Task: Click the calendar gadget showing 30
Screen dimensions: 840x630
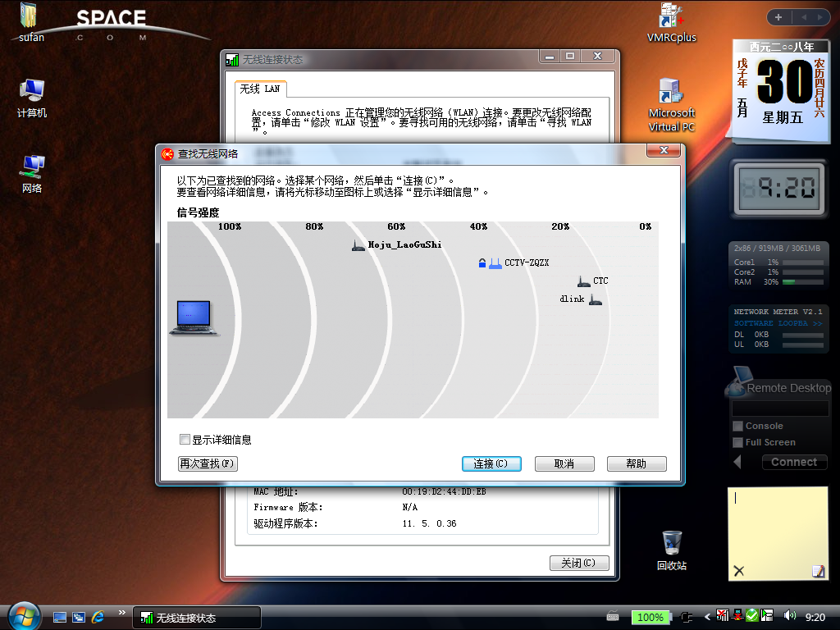Action: 781,91
